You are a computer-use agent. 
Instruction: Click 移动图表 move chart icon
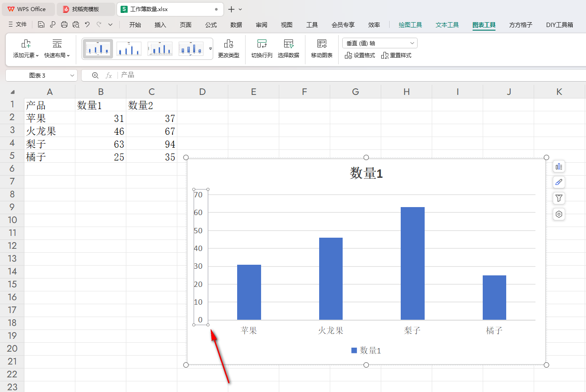(322, 44)
